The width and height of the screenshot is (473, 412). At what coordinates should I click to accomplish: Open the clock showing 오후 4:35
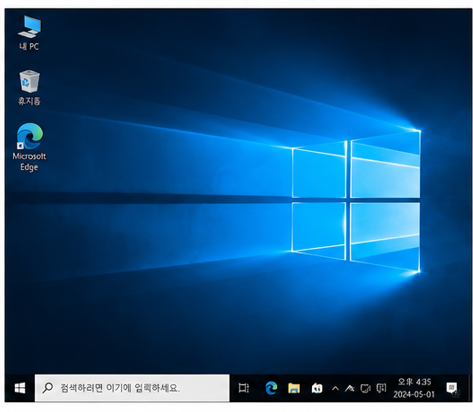click(414, 388)
